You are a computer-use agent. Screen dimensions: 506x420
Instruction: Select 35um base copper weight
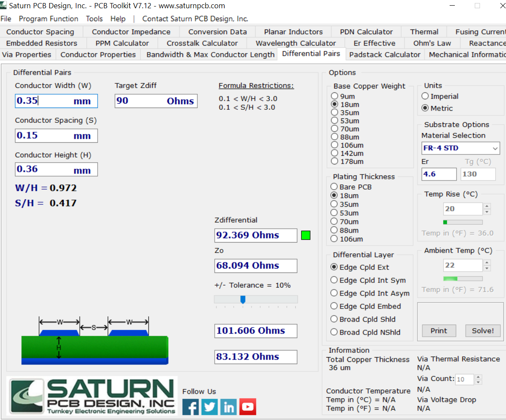click(335, 112)
